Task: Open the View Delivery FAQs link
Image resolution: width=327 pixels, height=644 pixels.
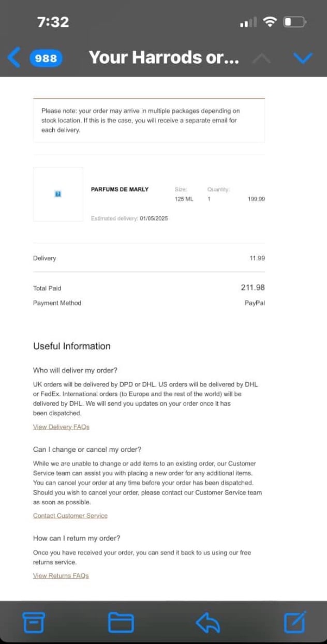Action: [61, 427]
